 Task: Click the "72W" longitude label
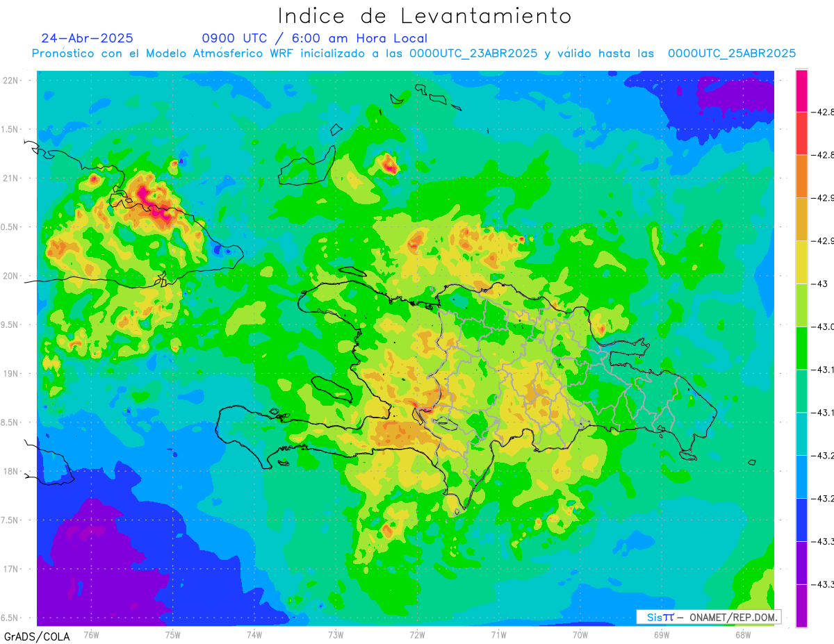[417, 634]
